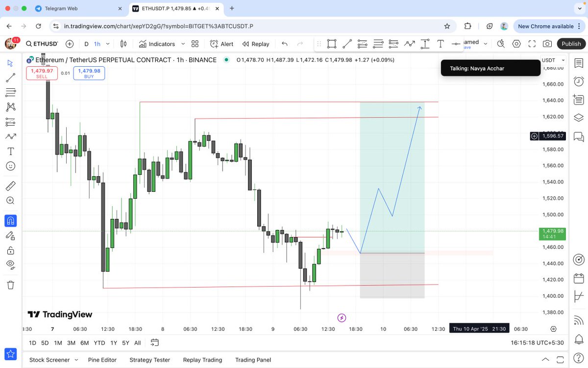Click the 16:15:18 UTC+5:30 timezone button
588x368 pixels.
538,343
